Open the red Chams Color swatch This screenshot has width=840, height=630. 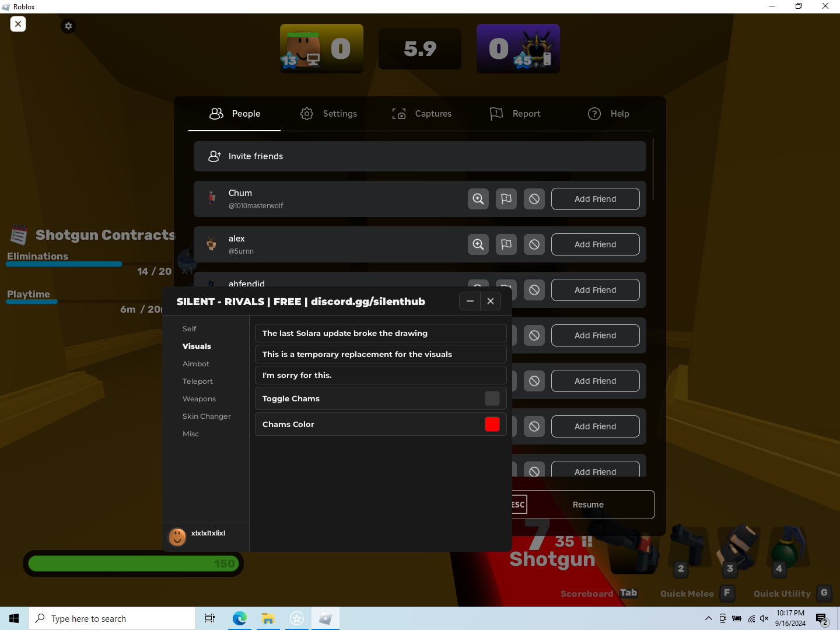pos(492,424)
